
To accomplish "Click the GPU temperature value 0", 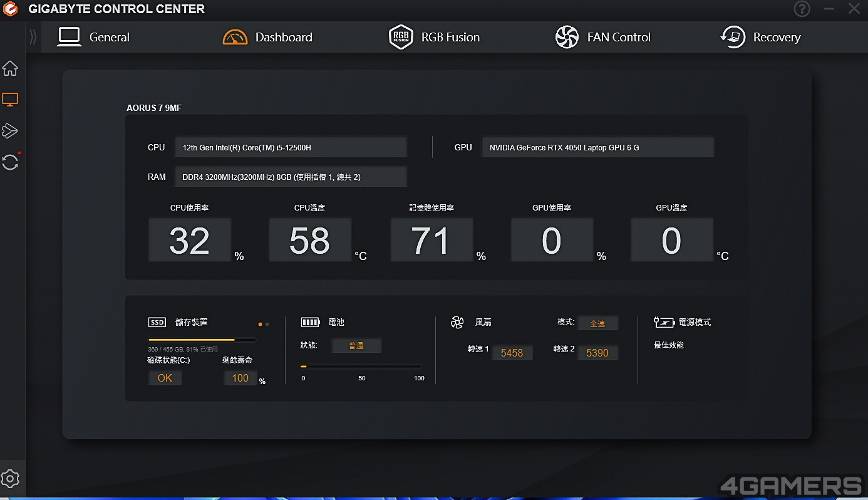I will 671,240.
